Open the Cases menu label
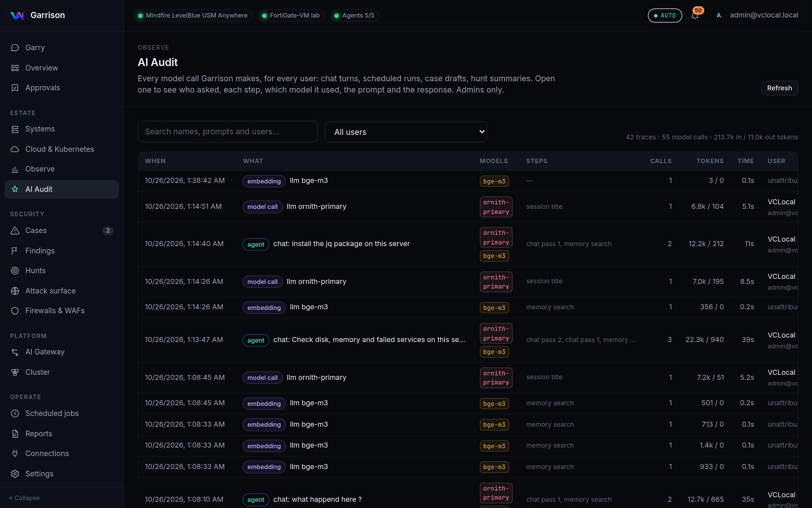The width and height of the screenshot is (812, 508). (x=36, y=231)
